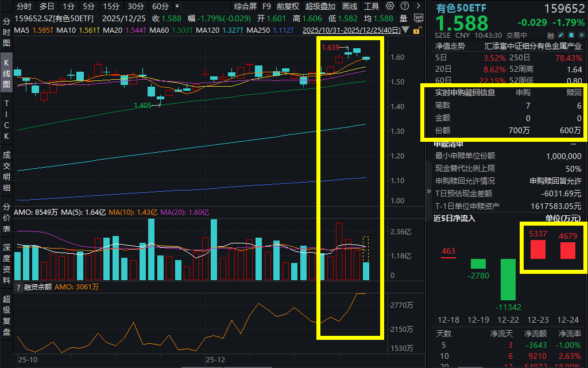Add to watchlist with the plus icon
This screenshot has height=368, width=588.
point(581,35)
